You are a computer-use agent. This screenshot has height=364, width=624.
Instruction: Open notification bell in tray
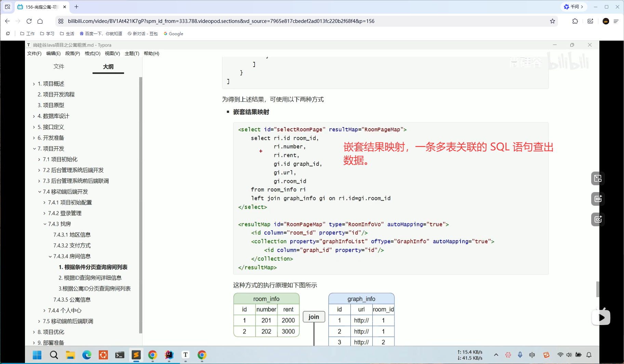click(589, 355)
